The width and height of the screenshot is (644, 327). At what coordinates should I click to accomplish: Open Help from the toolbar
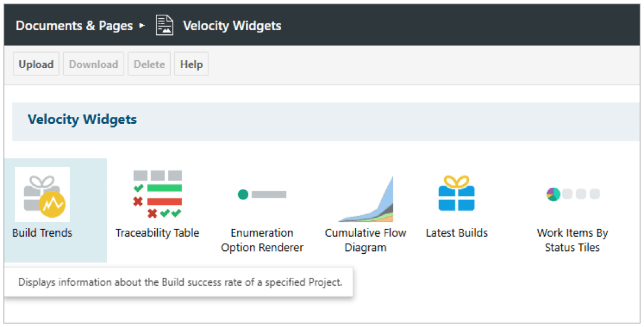pyautogui.click(x=191, y=64)
